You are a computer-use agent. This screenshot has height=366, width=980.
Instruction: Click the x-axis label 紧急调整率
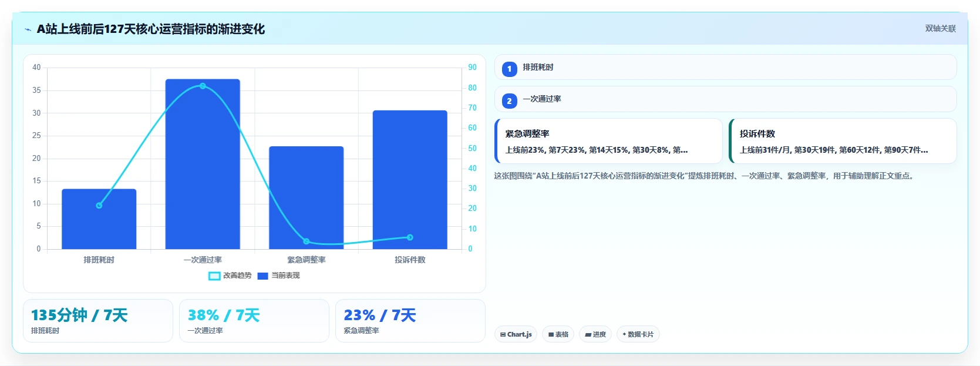307,260
